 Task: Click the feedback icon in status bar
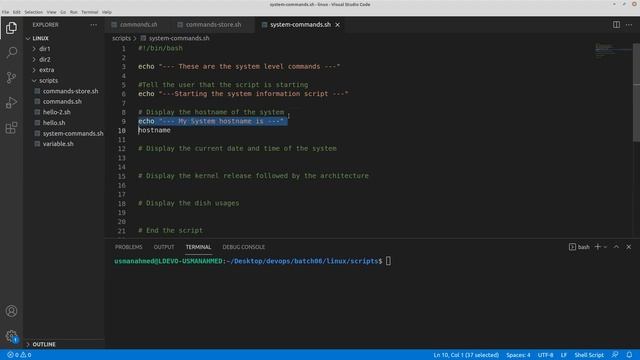[615, 355]
